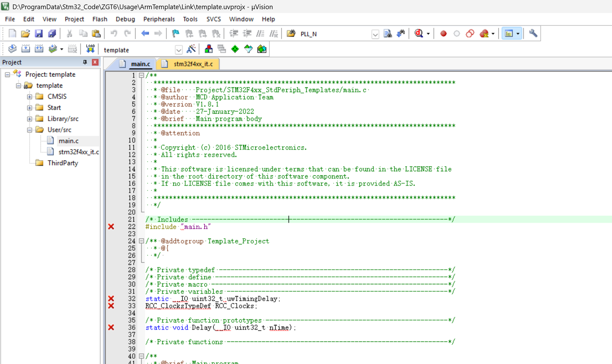Image resolution: width=612 pixels, height=364 pixels.
Task: Paste from clipboard icon
Action: coord(96,34)
